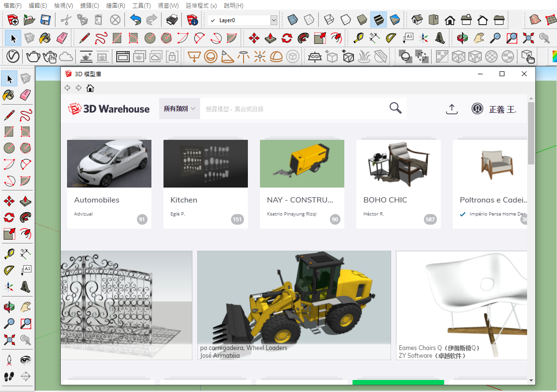Click the José Arimatéia author name

[220, 355]
